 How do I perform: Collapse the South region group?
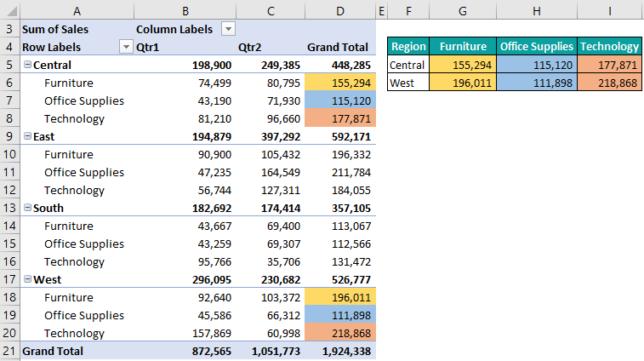[x=27, y=208]
